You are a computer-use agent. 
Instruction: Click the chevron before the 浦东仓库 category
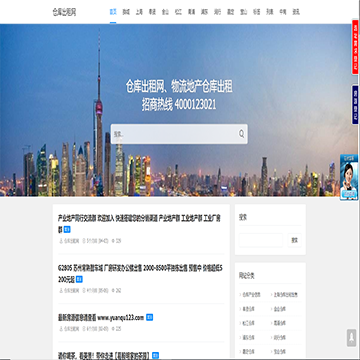tap(240, 338)
